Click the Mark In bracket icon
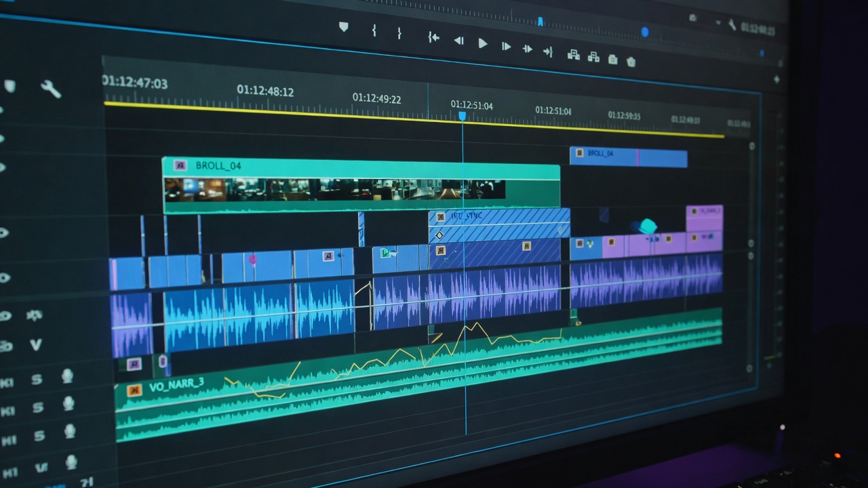868x488 pixels. (374, 30)
